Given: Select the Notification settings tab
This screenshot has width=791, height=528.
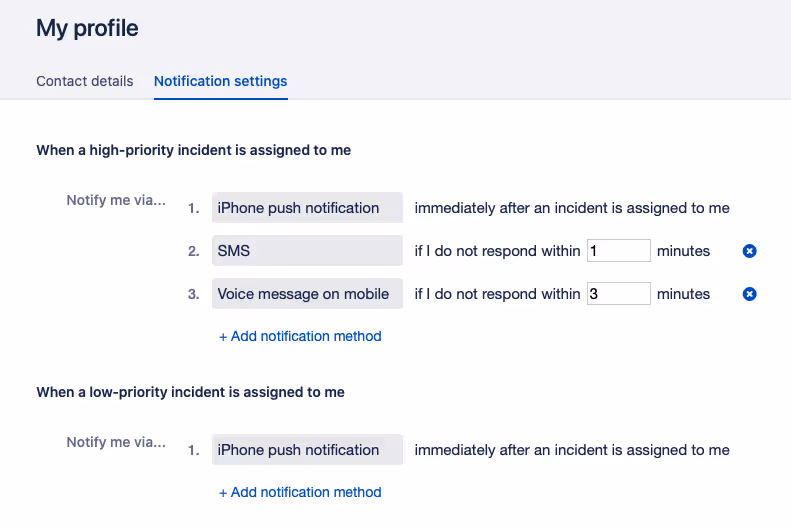Looking at the screenshot, I should tap(221, 81).
